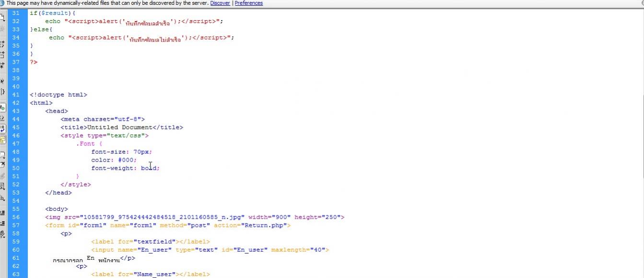Click the info icon in the notification bar
Screen dimensions: 644x278
2,3
